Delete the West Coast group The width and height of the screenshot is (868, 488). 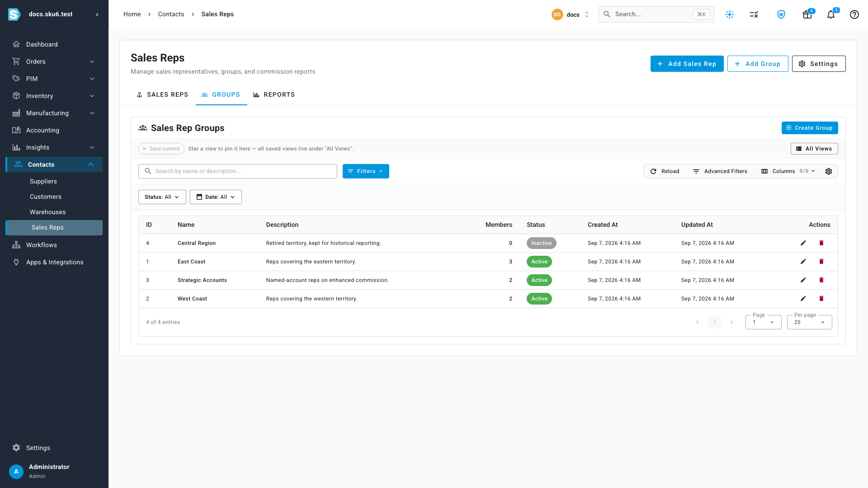[x=821, y=299]
